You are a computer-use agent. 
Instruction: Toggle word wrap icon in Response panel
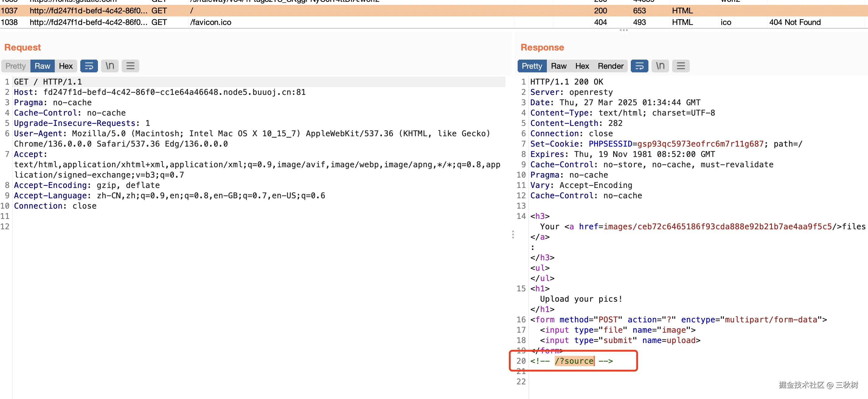639,66
